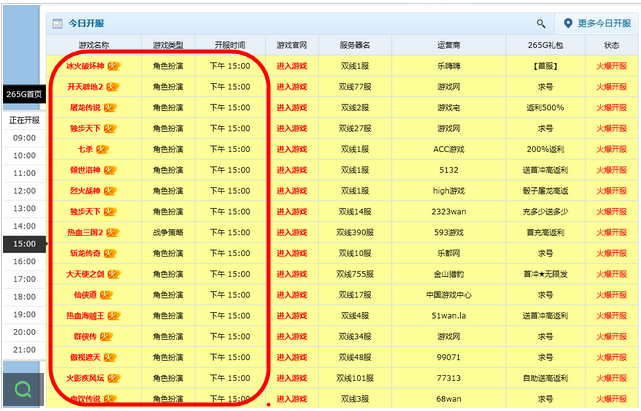Click 火爆开服 status in the 斩龙传奇 row
641x411 pixels.
pos(611,253)
